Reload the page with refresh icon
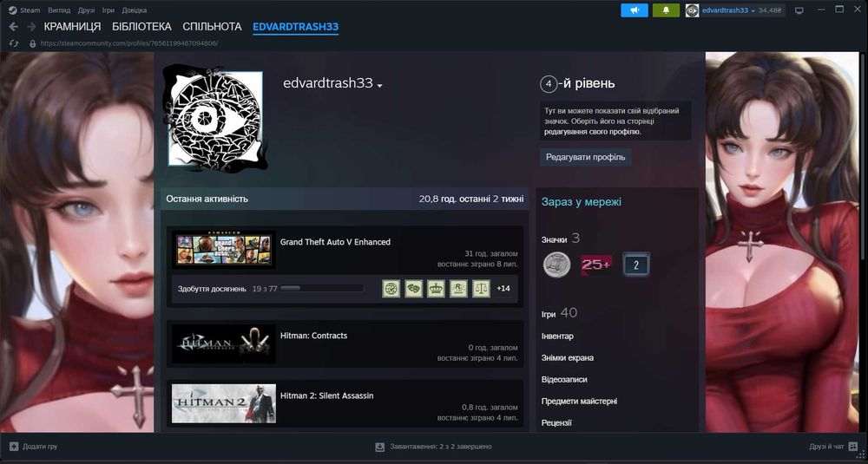Image resolution: width=868 pixels, height=464 pixels. coord(15,43)
